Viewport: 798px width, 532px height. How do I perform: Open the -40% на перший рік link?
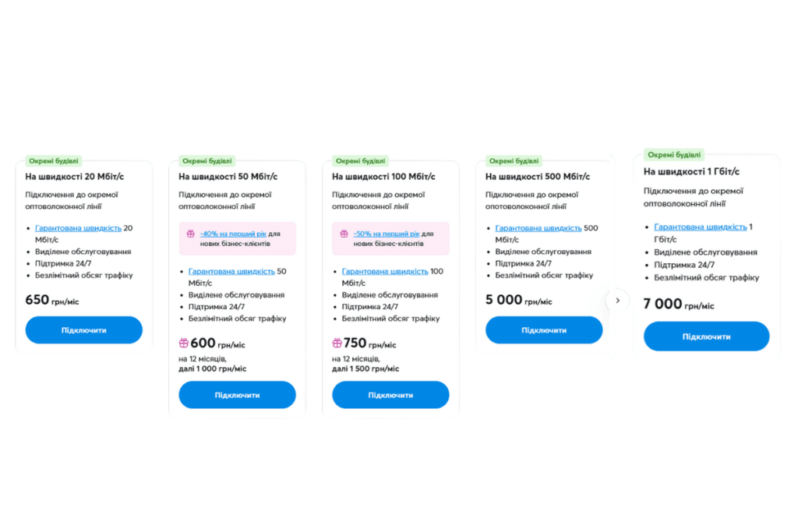pos(233,234)
